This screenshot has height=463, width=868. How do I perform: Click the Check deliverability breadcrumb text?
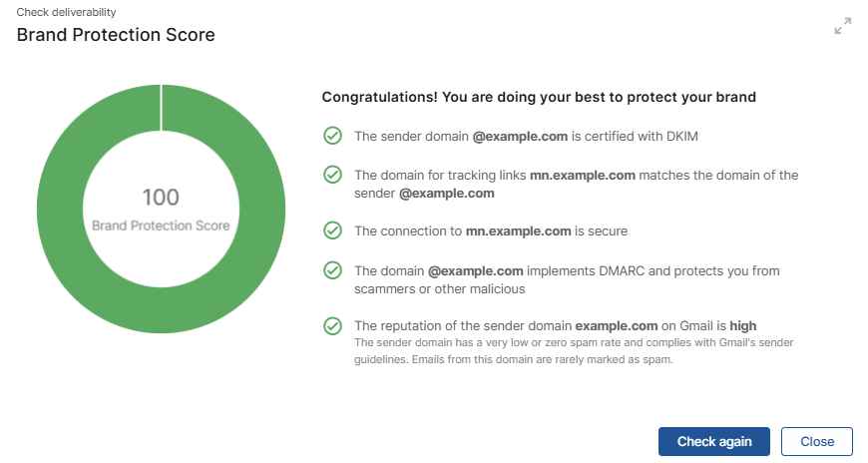pyautogui.click(x=67, y=12)
